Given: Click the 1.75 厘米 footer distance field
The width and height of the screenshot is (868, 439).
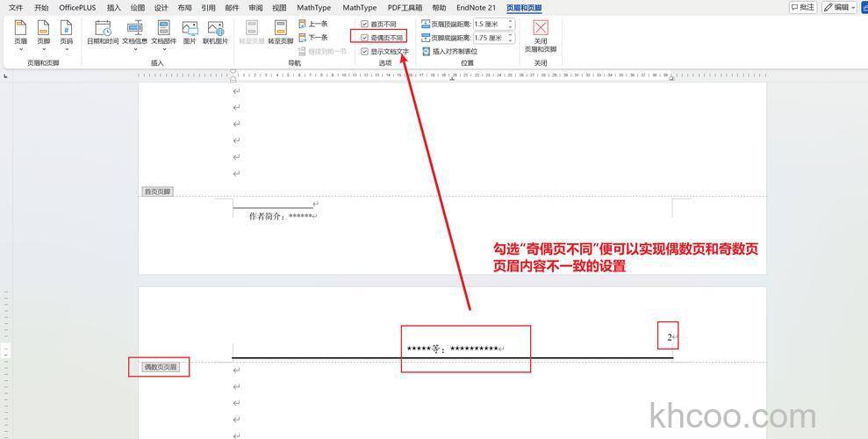Looking at the screenshot, I should pos(490,38).
